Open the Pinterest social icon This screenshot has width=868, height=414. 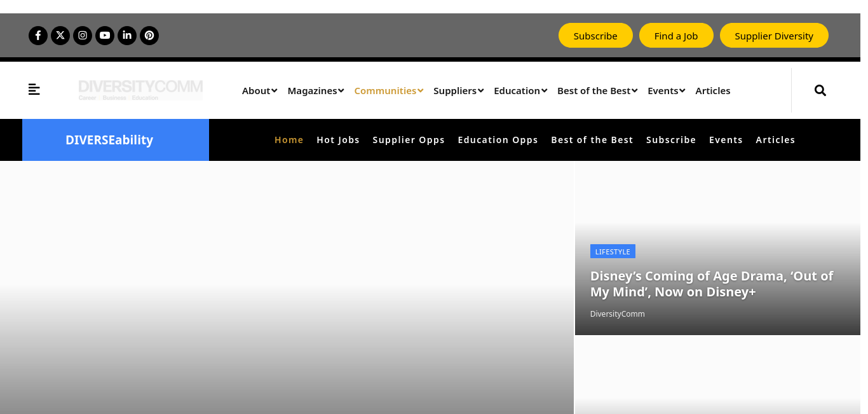click(149, 36)
